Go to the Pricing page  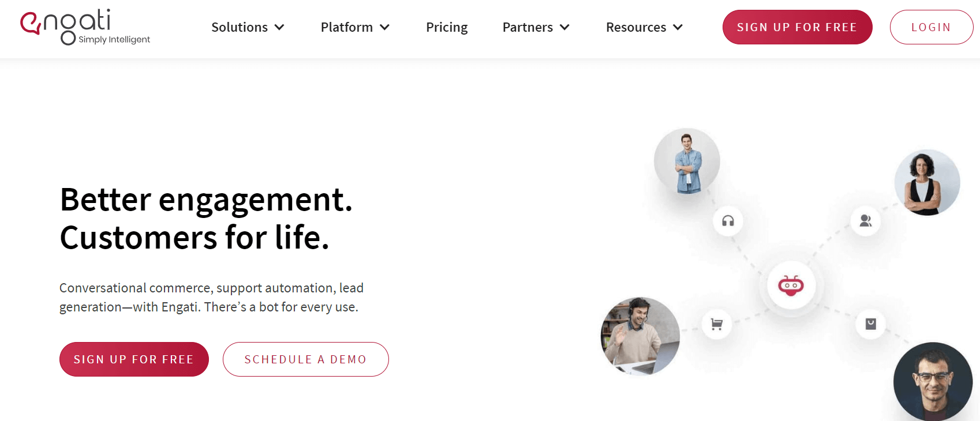447,27
